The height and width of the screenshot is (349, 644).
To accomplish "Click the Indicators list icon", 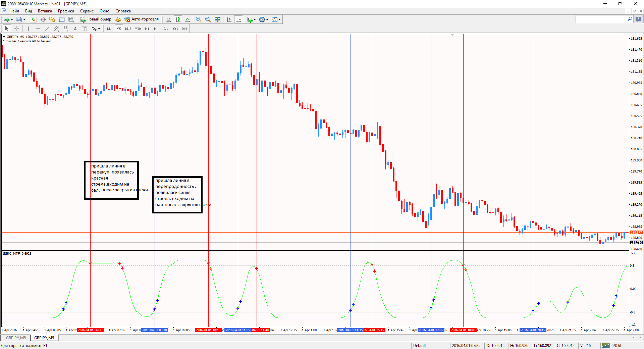I will pos(250,19).
